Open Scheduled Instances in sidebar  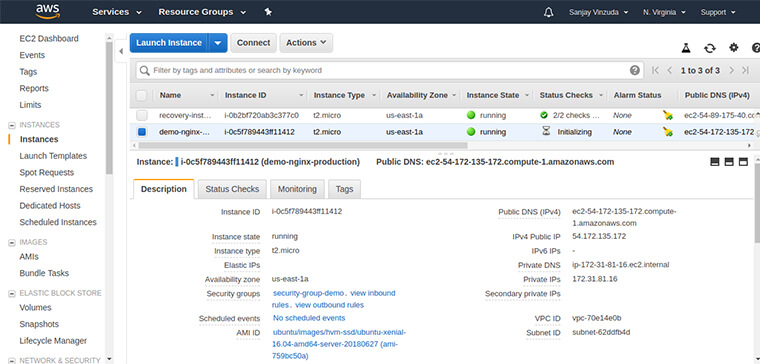click(58, 222)
